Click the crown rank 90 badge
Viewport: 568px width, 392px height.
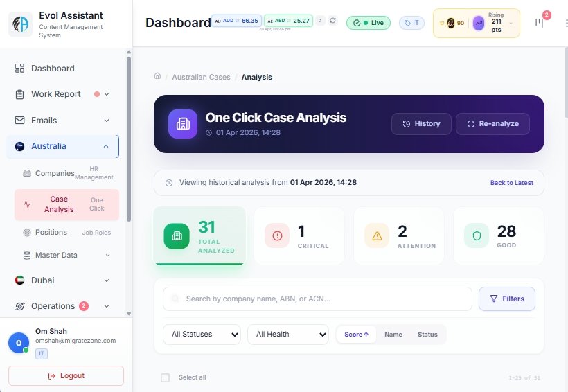[452, 23]
